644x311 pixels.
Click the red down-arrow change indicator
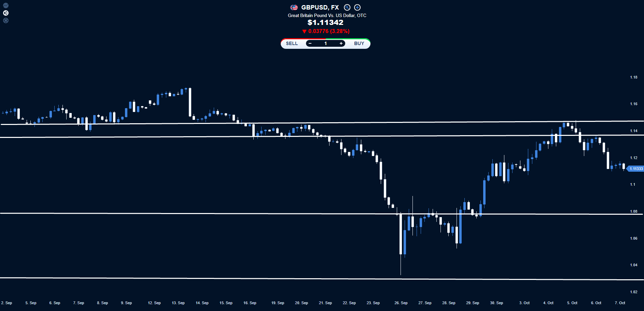click(304, 31)
